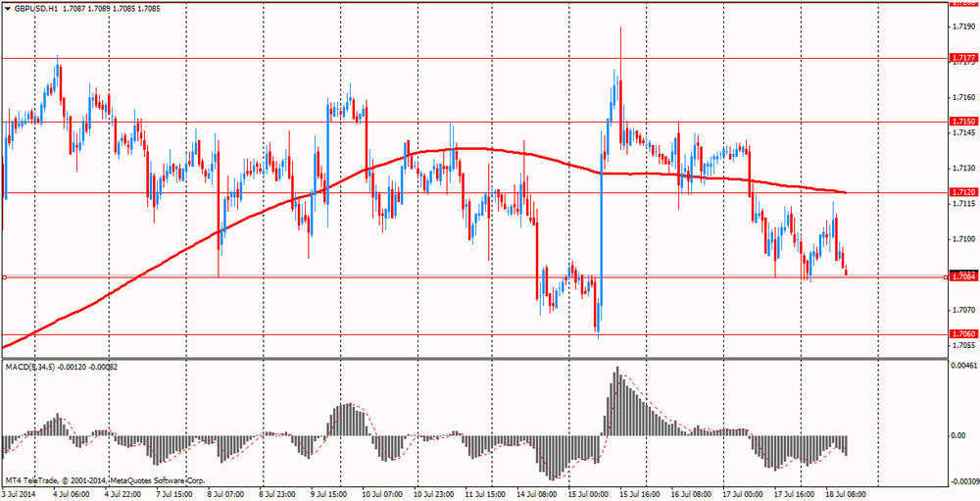Click the dropdown arrow beside GBPUSD,H1
Screen dimensions: 980x501
[x=7, y=8]
